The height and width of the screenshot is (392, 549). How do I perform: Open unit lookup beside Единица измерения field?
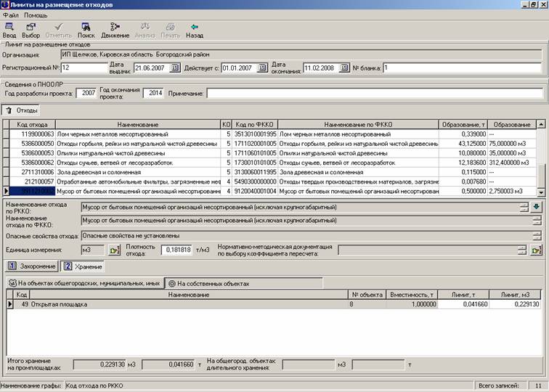(114, 250)
